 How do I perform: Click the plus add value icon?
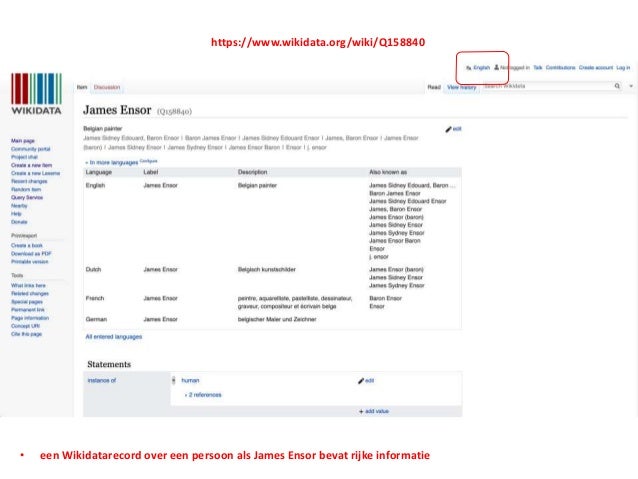click(361, 411)
